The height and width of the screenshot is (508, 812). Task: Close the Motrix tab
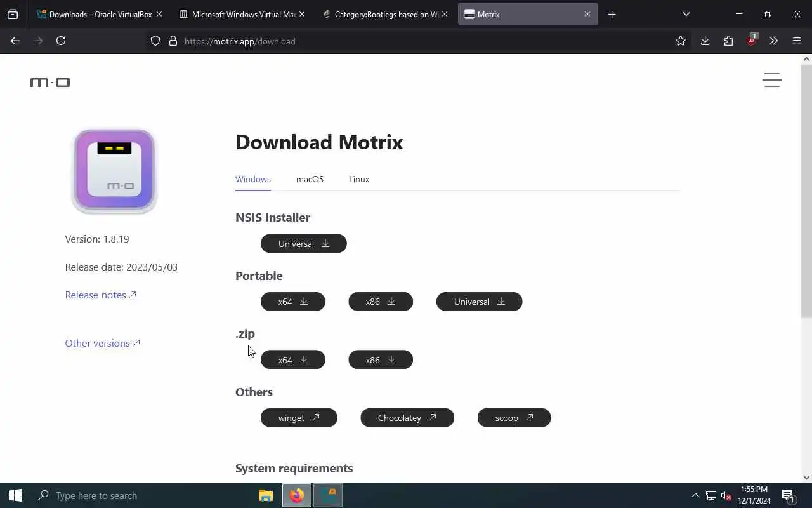pyautogui.click(x=587, y=14)
